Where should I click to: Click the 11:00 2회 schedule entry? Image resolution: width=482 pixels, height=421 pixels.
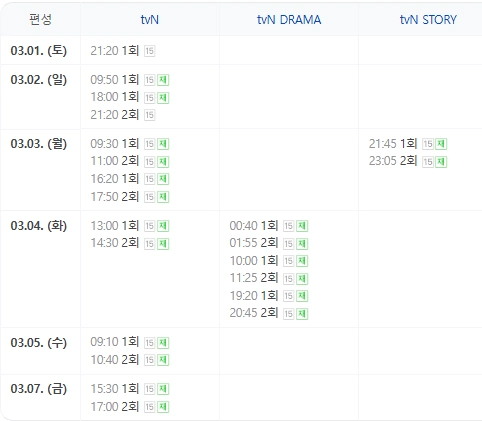point(114,161)
